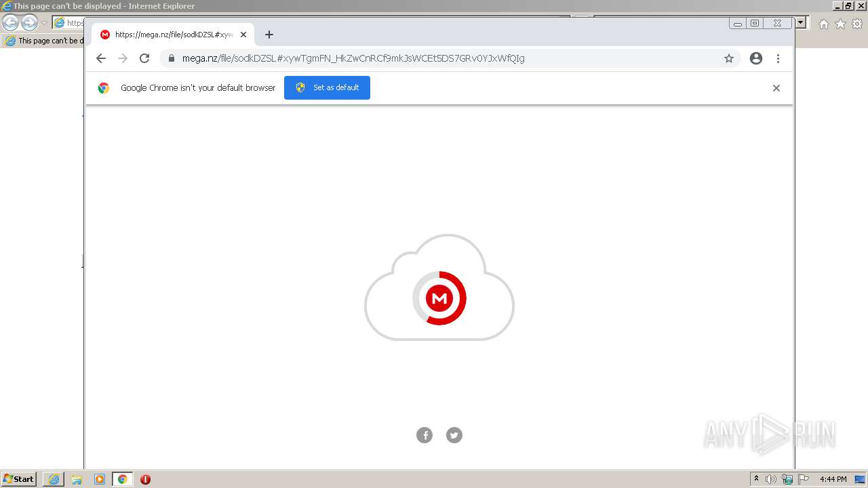Close the Chrome window

777,23
